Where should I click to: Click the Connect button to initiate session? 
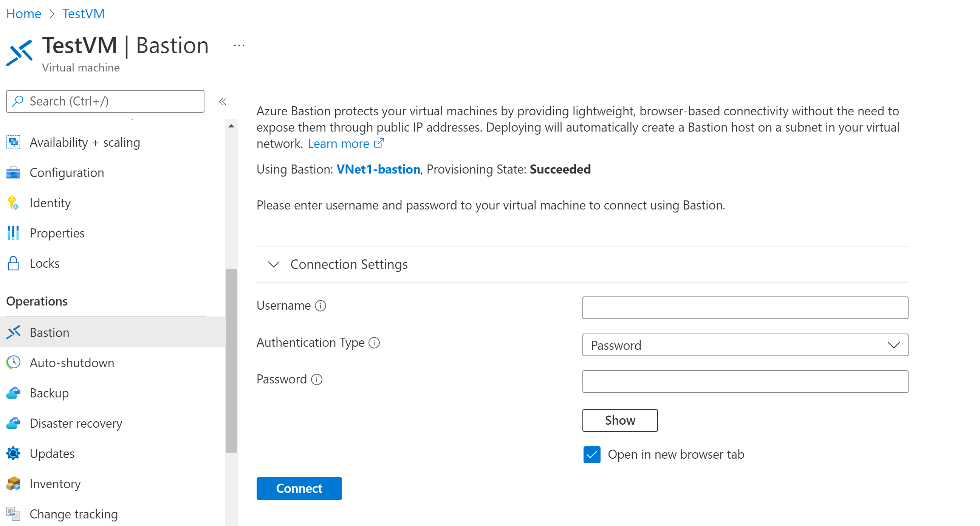[299, 489]
